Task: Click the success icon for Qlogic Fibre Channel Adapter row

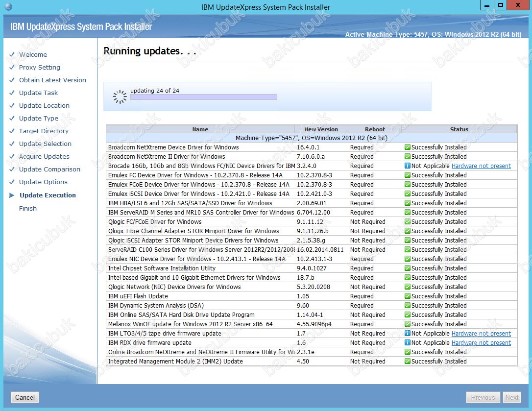Action: pos(407,231)
